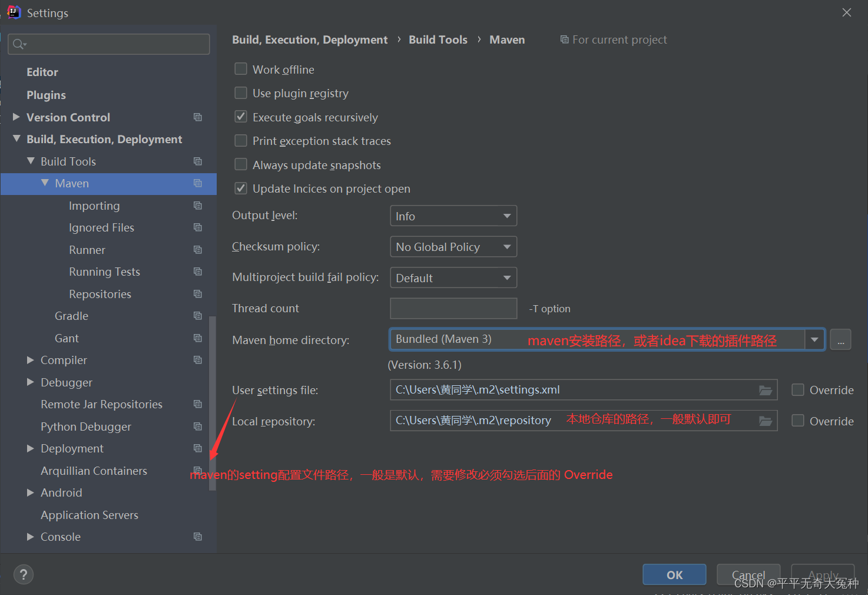The width and height of the screenshot is (868, 595).
Task: Click the project-level icon on Maven row
Action: click(x=198, y=183)
